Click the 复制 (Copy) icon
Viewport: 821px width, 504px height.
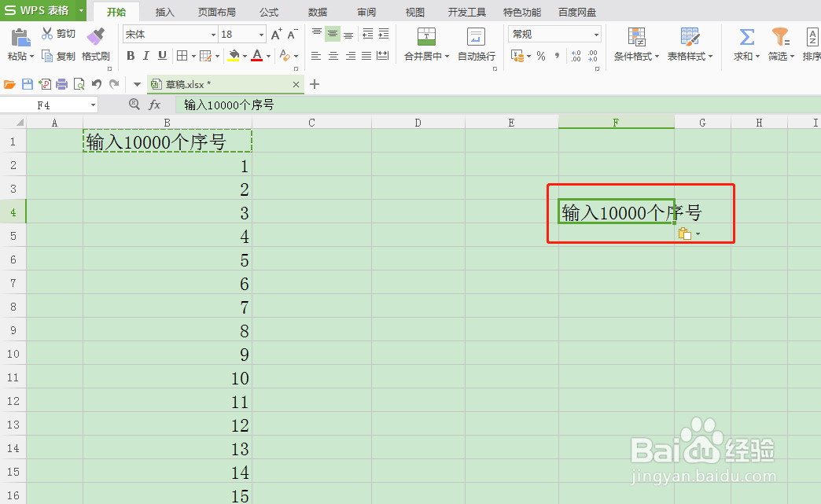47,56
